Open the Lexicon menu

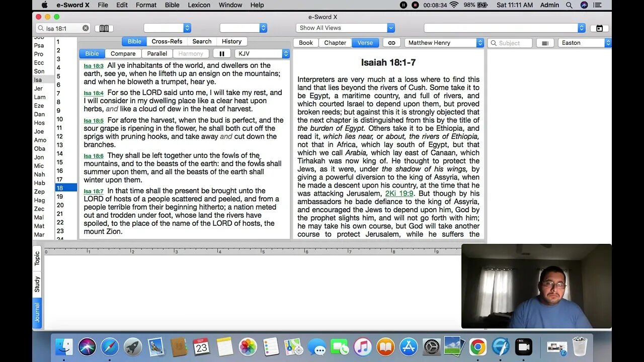pos(199,5)
